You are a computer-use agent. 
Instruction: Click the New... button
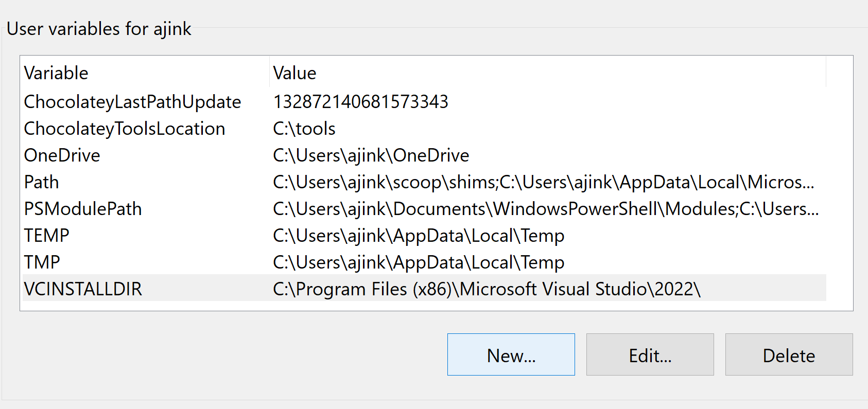(511, 355)
